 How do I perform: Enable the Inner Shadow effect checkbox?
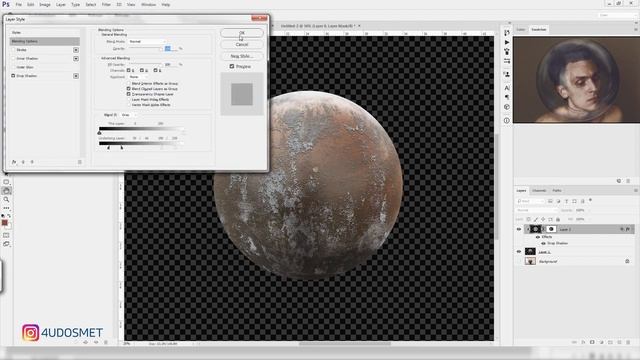point(13,58)
